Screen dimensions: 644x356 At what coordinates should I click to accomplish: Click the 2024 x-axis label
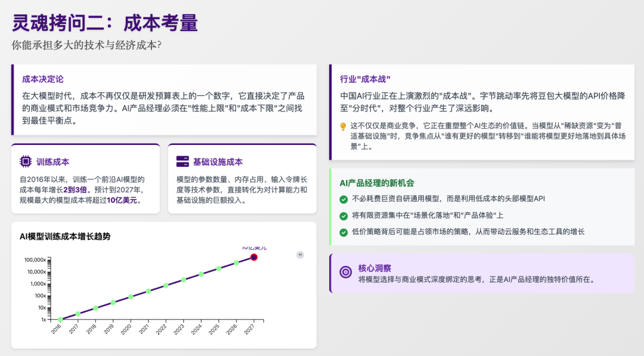pos(197,329)
